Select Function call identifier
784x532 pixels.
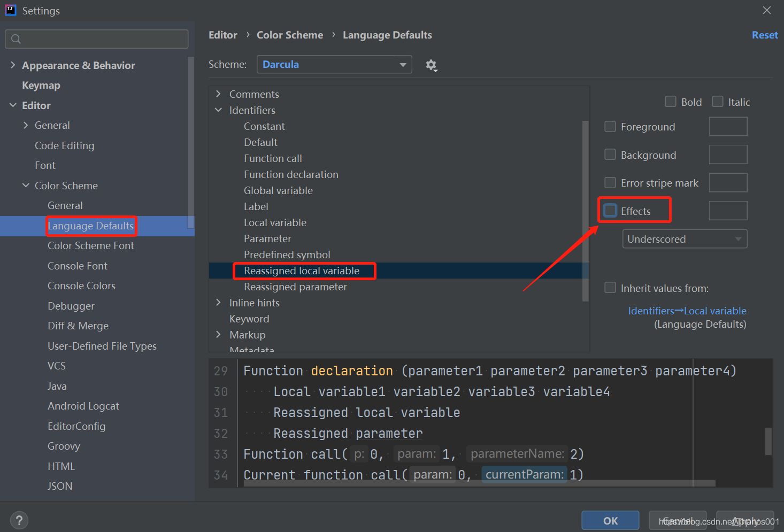(x=273, y=158)
